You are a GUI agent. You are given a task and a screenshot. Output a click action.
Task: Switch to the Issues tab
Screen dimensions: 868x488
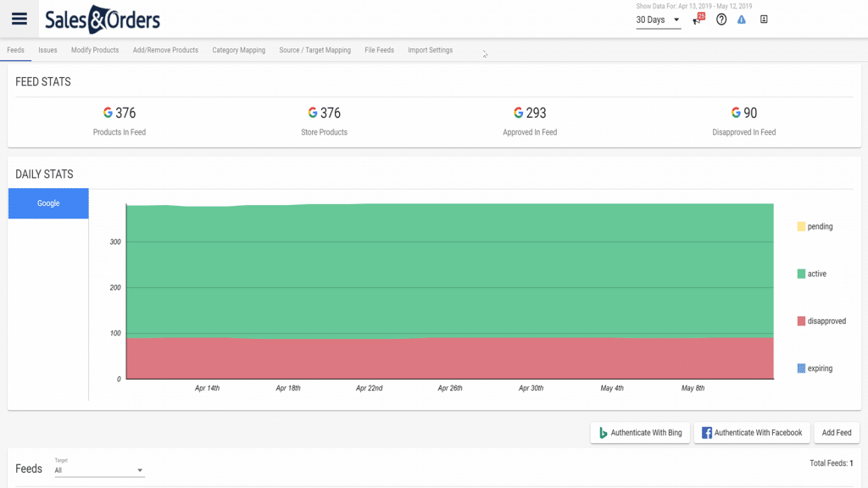(47, 50)
